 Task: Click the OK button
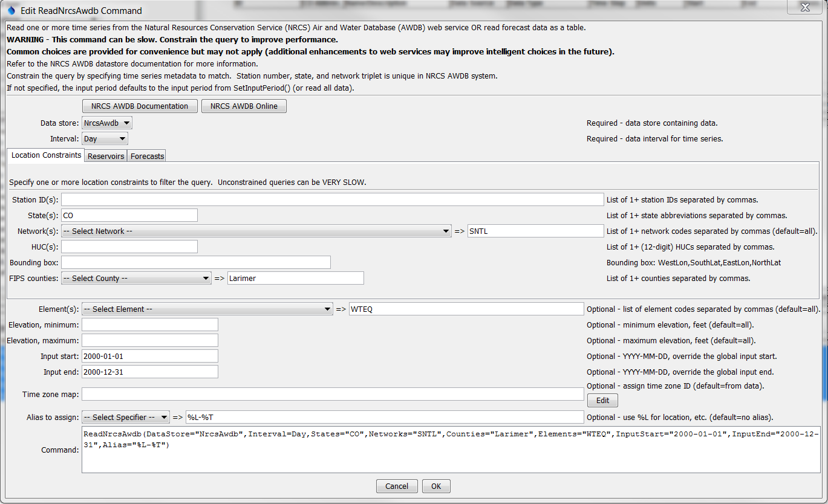[x=436, y=486]
